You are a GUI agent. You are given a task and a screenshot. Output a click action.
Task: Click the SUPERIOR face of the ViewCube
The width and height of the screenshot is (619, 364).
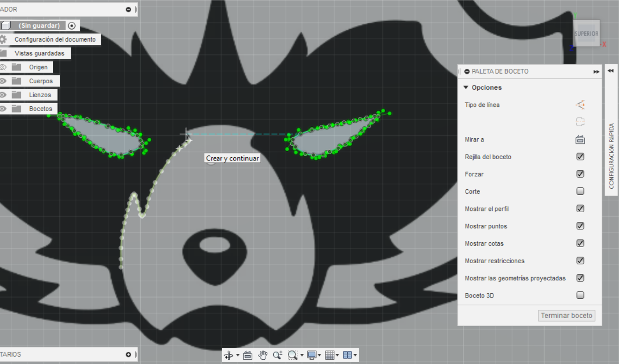(586, 34)
